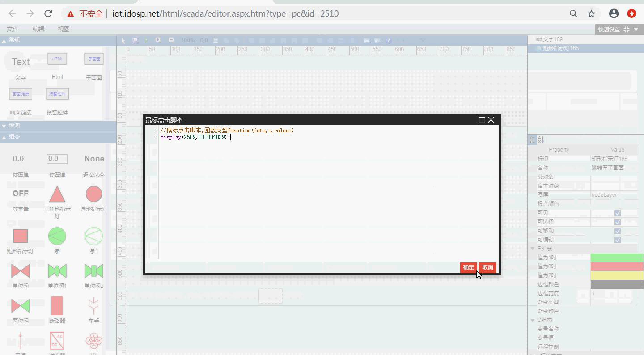Select the 三角形指示灯 triangle indicator component
644x355 pixels.
pyautogui.click(x=57, y=195)
